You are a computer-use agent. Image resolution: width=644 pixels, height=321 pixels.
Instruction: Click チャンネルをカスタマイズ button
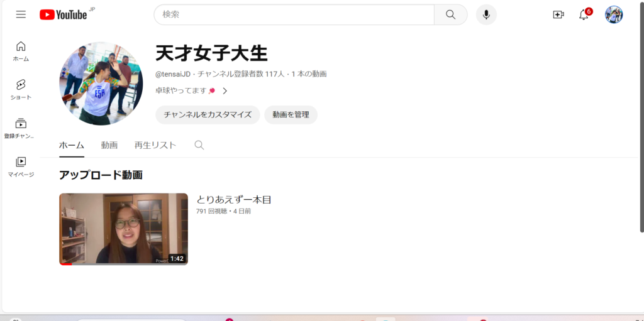tap(208, 115)
